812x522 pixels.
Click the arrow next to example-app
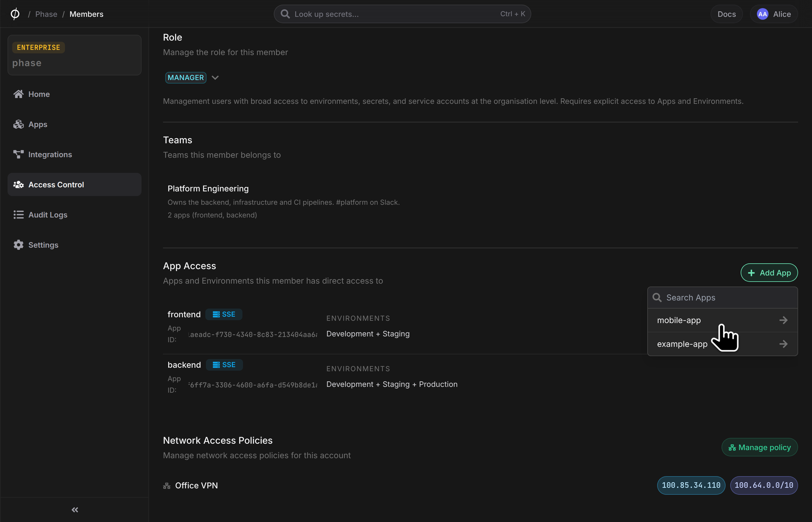(783, 344)
